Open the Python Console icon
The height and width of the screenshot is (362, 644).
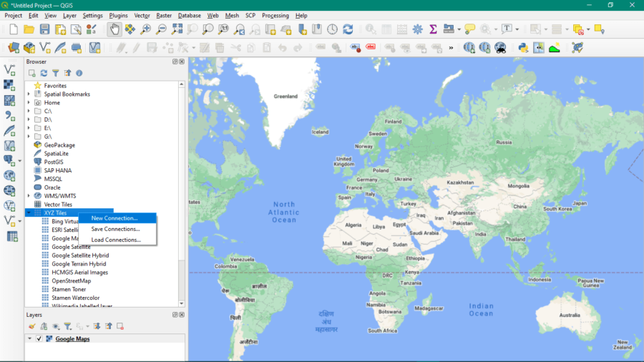coord(523,48)
